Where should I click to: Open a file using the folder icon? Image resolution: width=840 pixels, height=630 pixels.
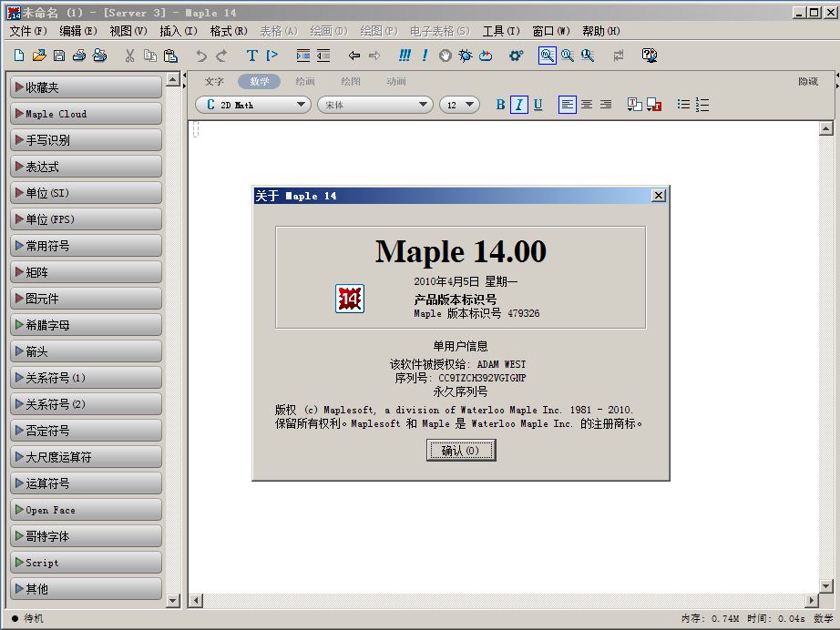click(x=38, y=56)
